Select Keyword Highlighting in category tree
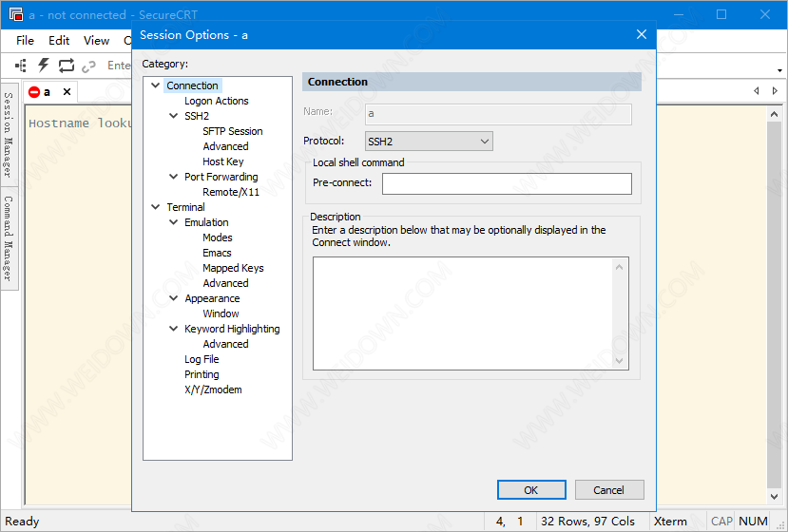The image size is (788, 532). [x=232, y=329]
